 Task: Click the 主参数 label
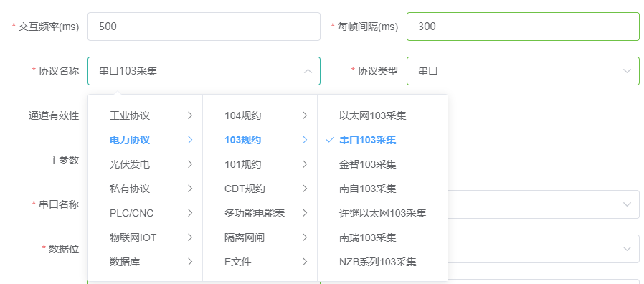coord(64,161)
